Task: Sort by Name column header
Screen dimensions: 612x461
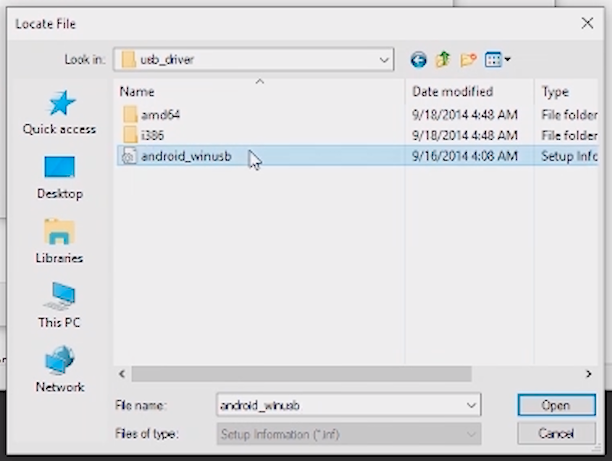Action: [137, 92]
